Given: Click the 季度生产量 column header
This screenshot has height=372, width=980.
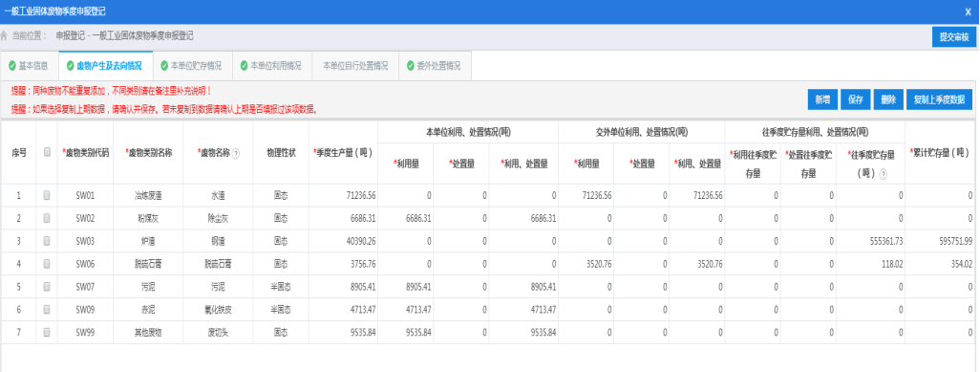Looking at the screenshot, I should click(x=343, y=152).
